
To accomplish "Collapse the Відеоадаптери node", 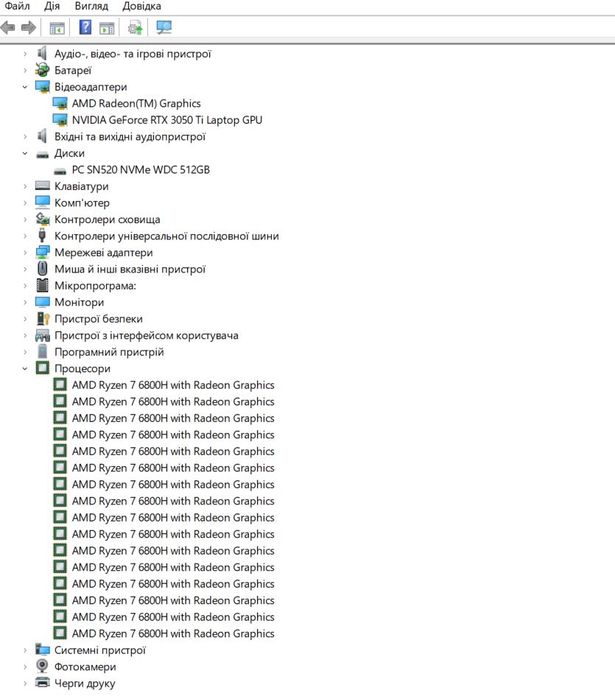I will point(25,87).
